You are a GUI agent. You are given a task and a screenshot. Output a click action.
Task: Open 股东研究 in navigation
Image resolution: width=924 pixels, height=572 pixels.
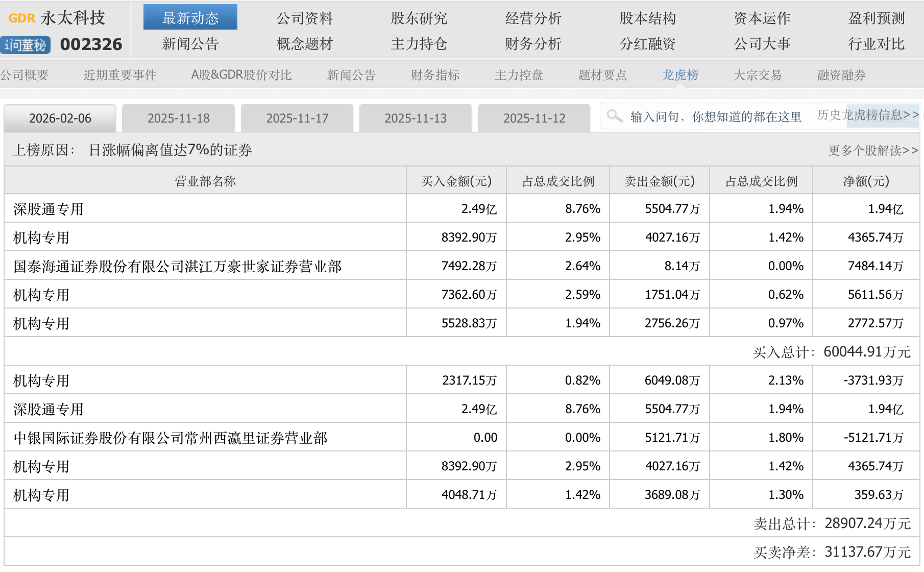point(419,18)
